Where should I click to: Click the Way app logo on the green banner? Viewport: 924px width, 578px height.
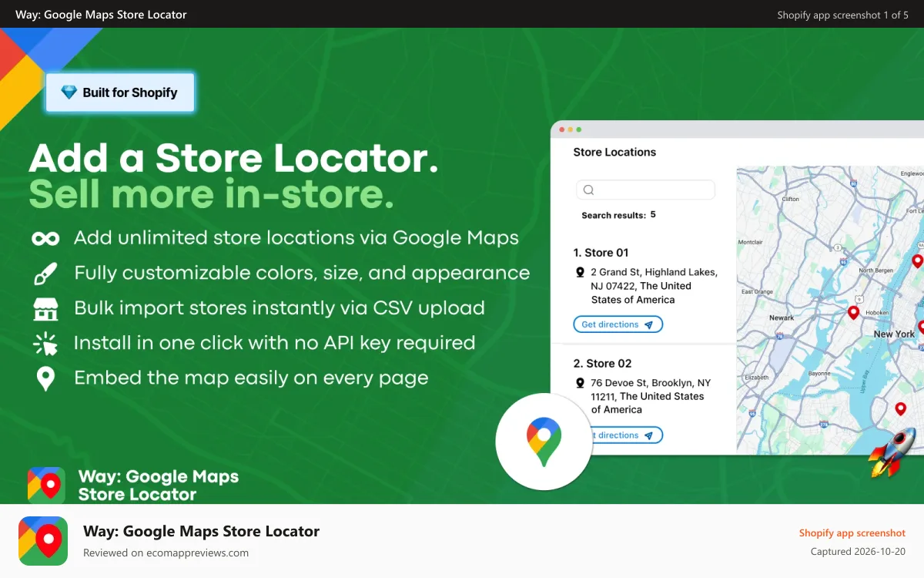(46, 486)
